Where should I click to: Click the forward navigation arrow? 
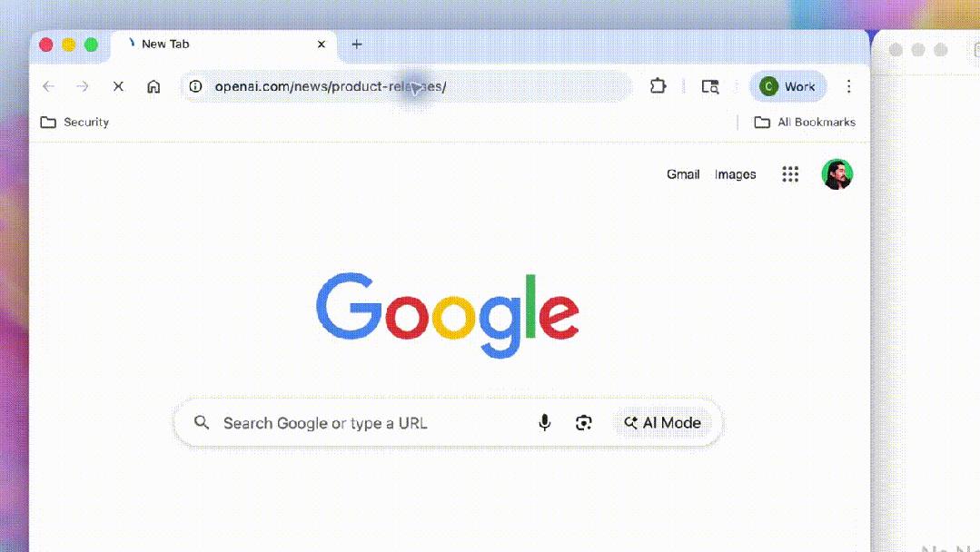(x=83, y=86)
